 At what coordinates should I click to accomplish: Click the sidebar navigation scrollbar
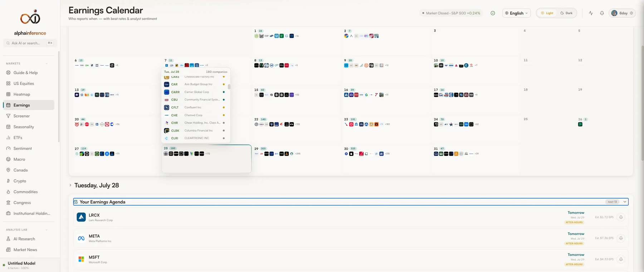coord(59,97)
